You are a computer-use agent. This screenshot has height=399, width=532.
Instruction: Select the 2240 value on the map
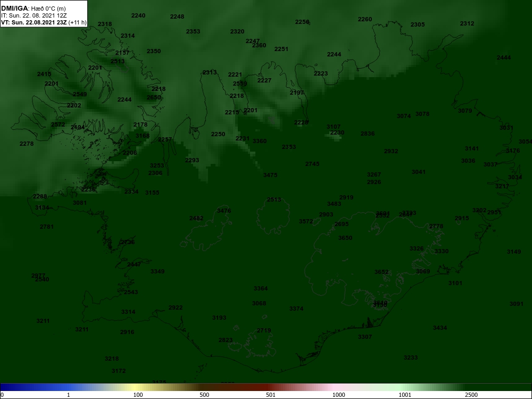pyautogui.click(x=138, y=15)
